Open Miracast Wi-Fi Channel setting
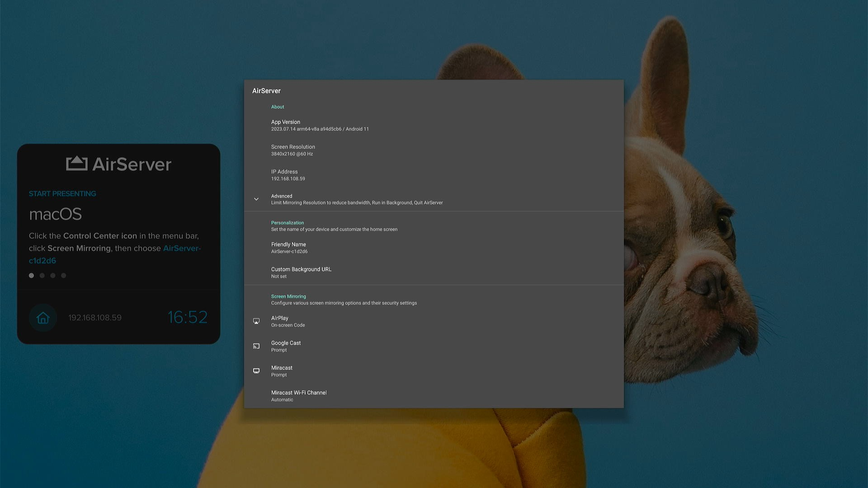The image size is (868, 488). pyautogui.click(x=299, y=396)
